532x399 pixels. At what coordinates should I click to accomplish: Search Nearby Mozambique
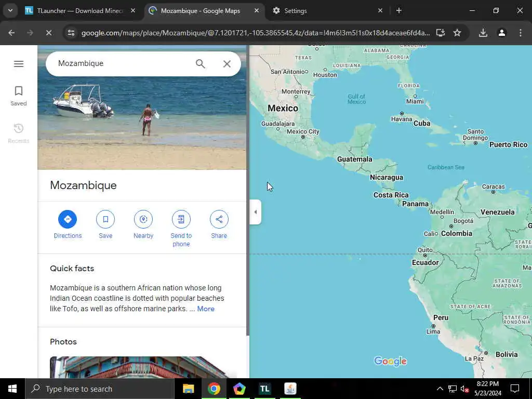coord(143,224)
